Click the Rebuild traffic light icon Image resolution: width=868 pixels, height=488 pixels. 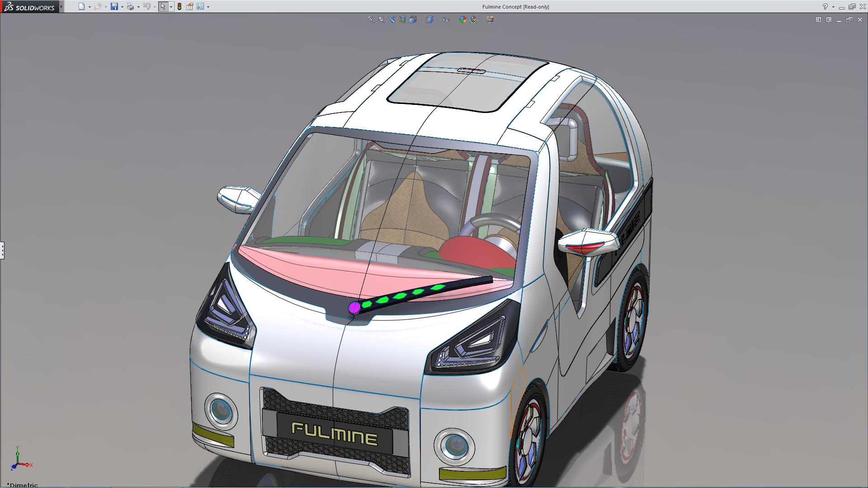pos(179,6)
